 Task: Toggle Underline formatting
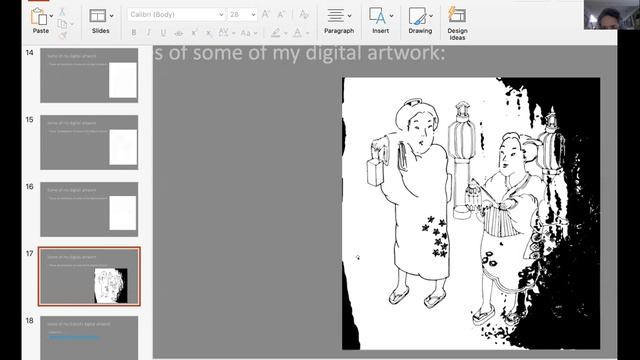tap(163, 33)
